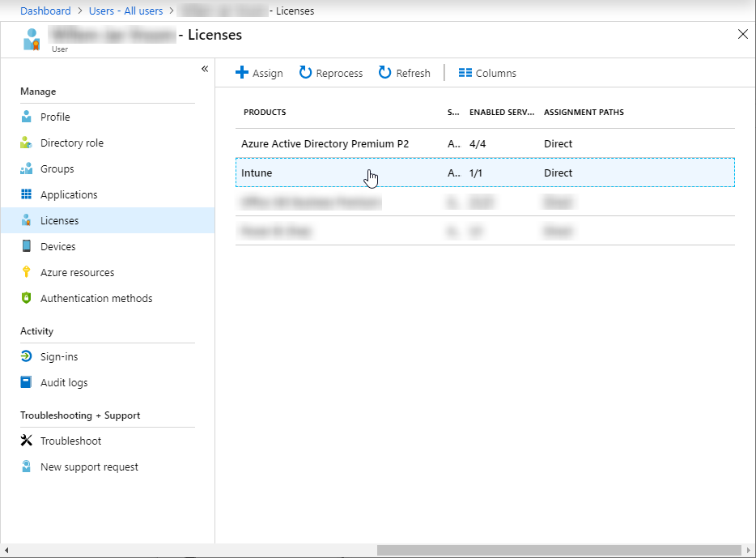Screen dimensions: 756x558
Task: Click the horizontal scrollbar at bottom
Action: click(x=559, y=551)
